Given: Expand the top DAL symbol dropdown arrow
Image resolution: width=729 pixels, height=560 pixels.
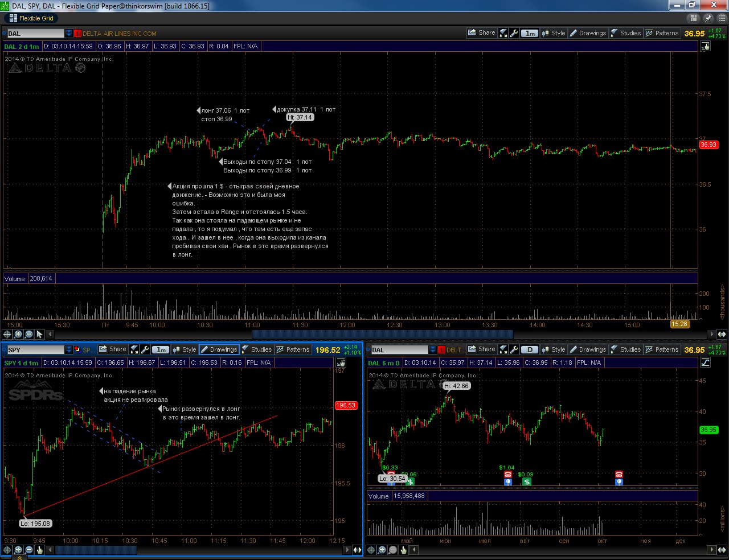Looking at the screenshot, I should 69,34.
